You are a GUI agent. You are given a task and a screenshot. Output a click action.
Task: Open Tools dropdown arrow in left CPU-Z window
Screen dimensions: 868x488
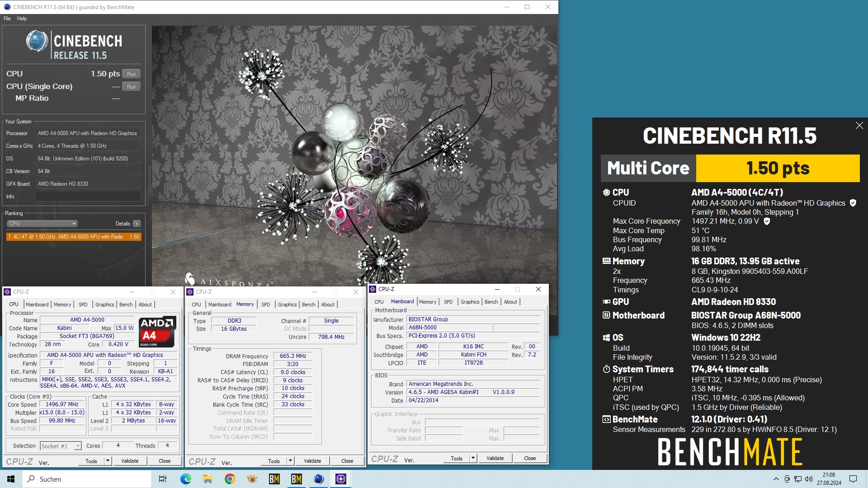108,461
